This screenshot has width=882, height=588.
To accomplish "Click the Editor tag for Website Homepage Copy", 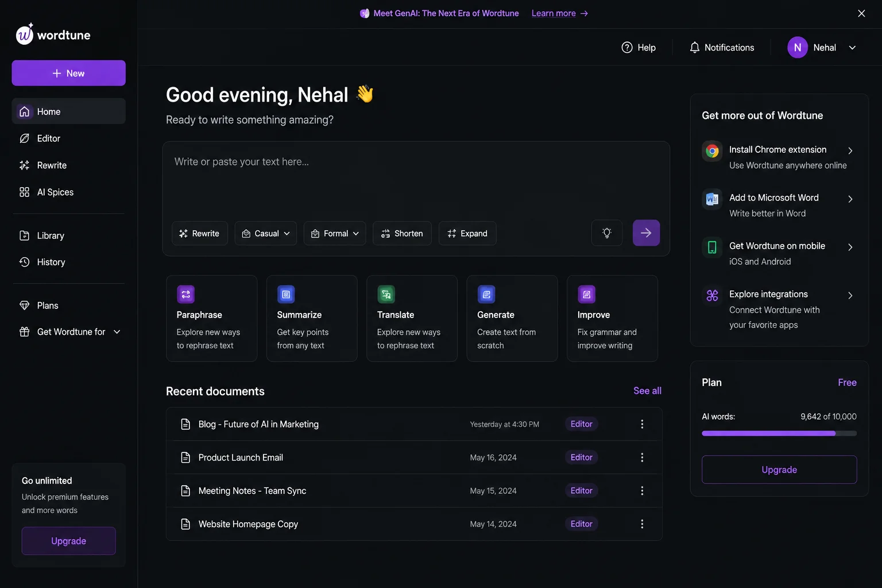I will point(581,524).
